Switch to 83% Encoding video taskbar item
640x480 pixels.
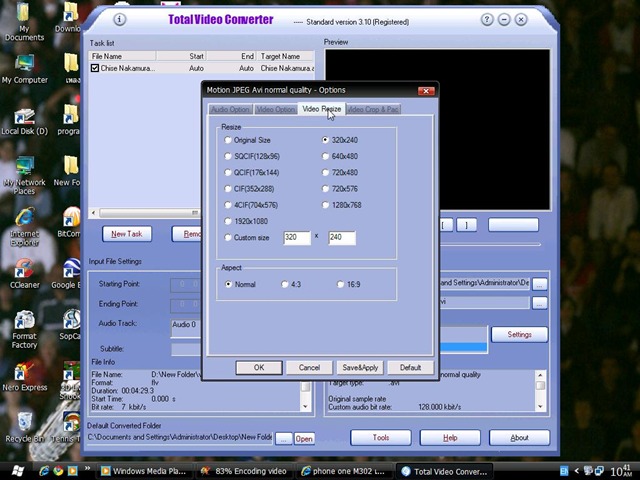coord(244,471)
